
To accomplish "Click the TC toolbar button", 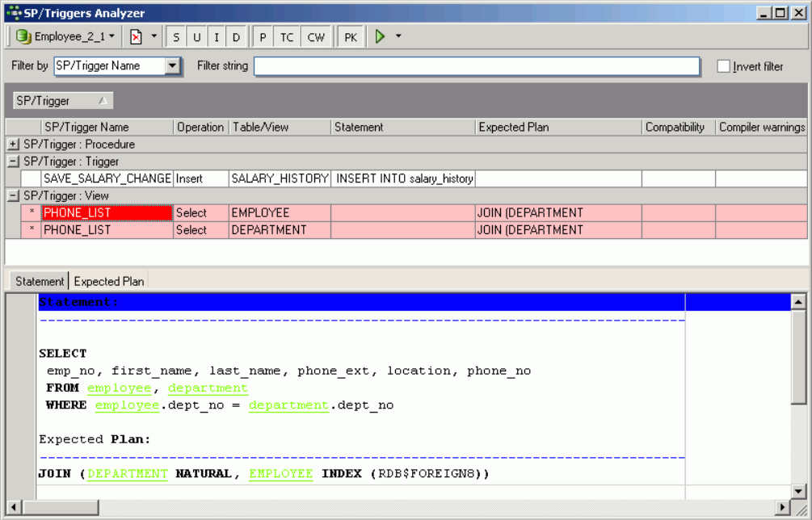I will [x=287, y=37].
